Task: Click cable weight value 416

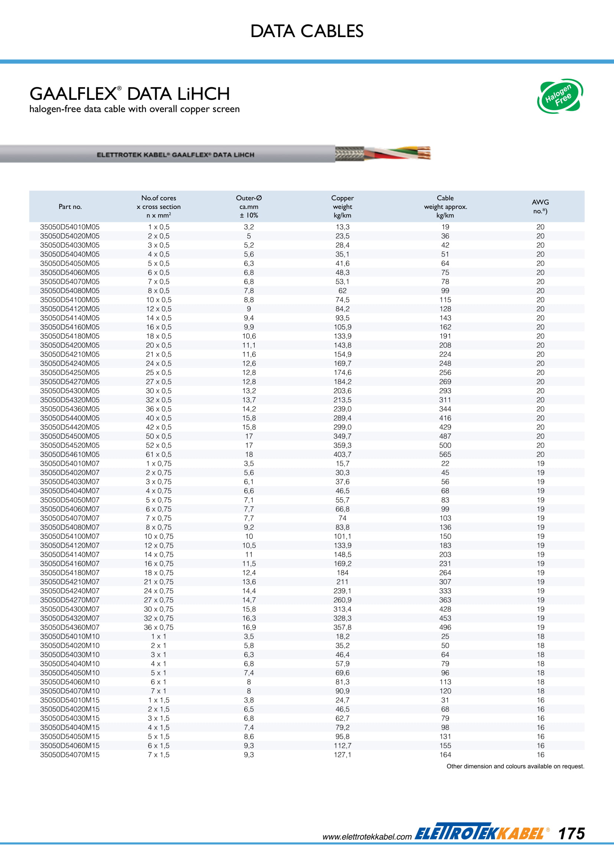Action: [x=445, y=418]
